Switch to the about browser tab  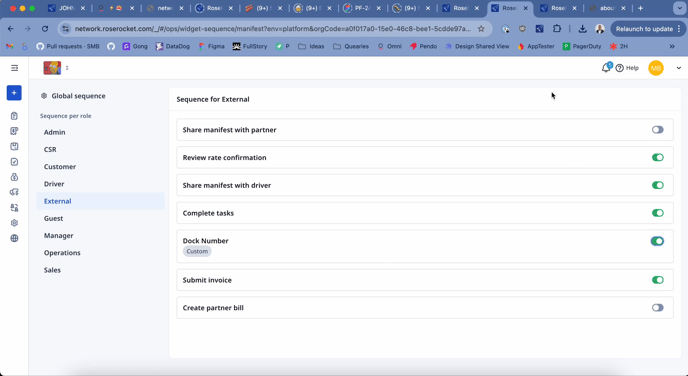[x=607, y=8]
